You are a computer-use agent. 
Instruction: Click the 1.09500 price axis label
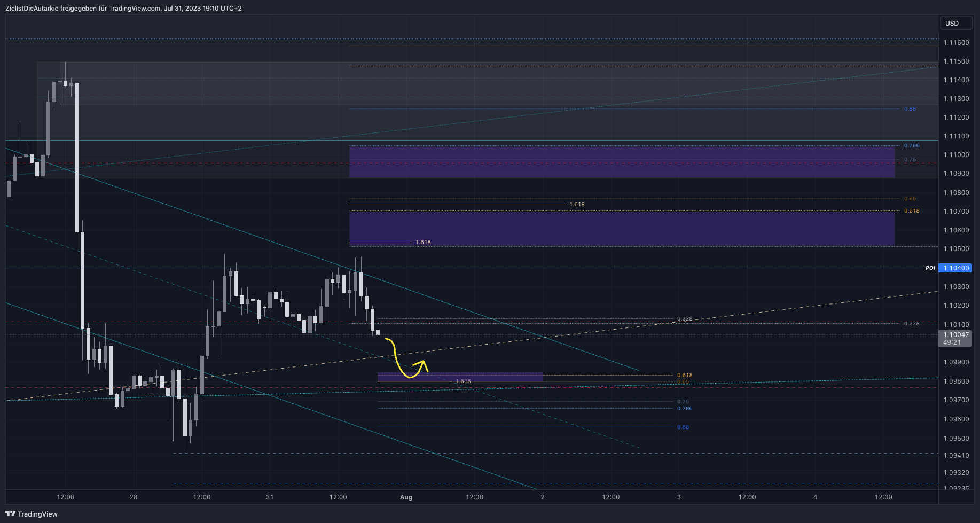click(x=956, y=438)
